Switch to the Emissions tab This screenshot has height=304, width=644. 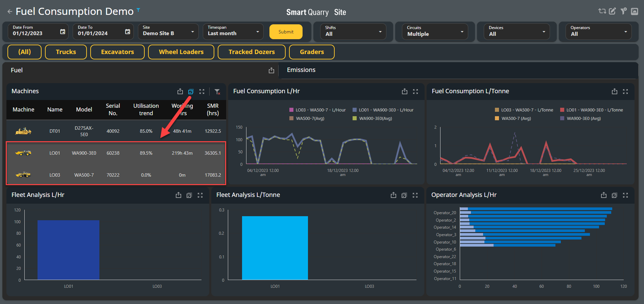[301, 70]
